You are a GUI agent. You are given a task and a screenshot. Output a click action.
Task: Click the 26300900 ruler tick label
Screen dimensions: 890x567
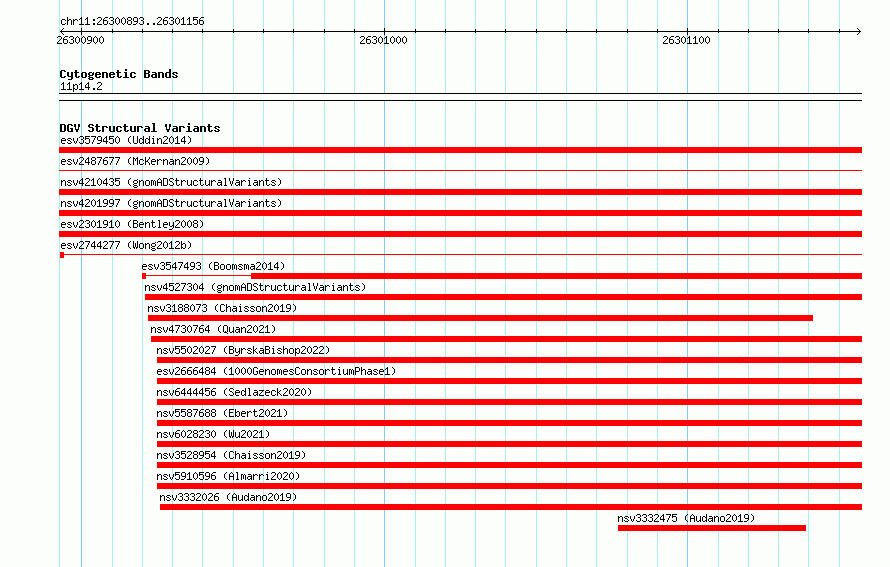pyautogui.click(x=81, y=40)
